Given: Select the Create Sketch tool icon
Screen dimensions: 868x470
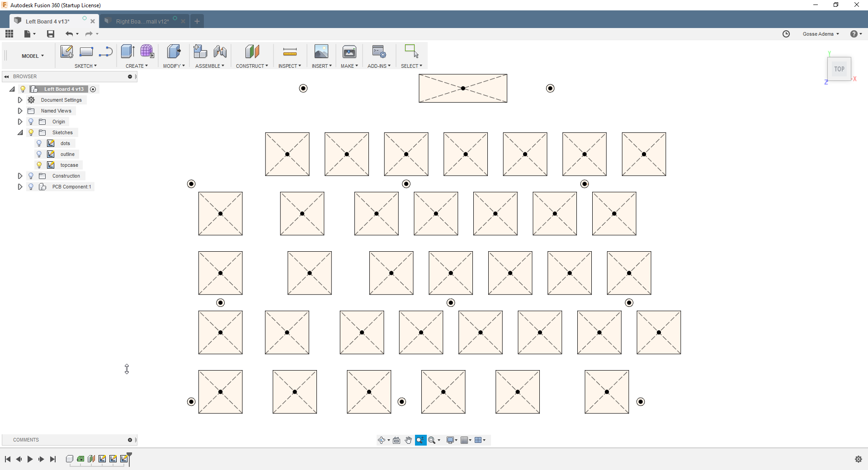Looking at the screenshot, I should click(x=67, y=52).
